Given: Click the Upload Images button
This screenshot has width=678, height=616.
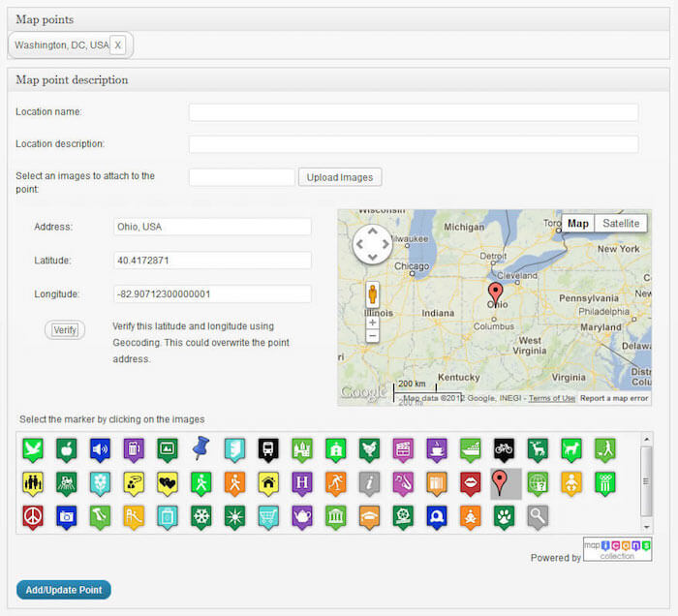Looking at the screenshot, I should point(340,177).
